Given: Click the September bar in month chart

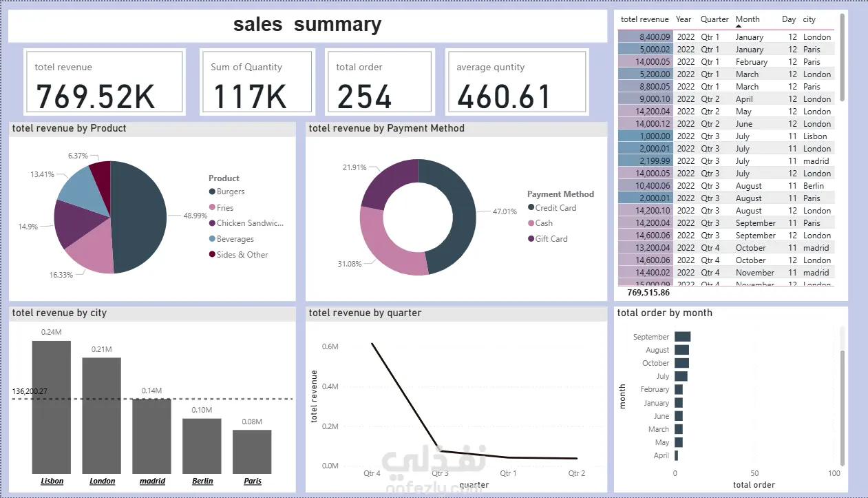Looking at the screenshot, I should [682, 337].
